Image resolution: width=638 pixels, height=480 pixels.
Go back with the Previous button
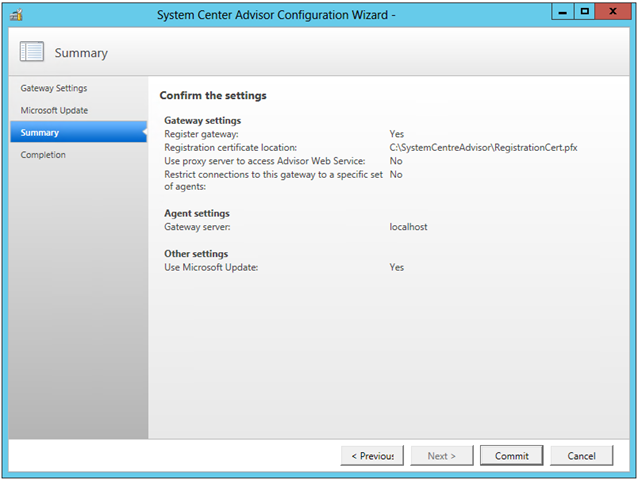tap(372, 456)
